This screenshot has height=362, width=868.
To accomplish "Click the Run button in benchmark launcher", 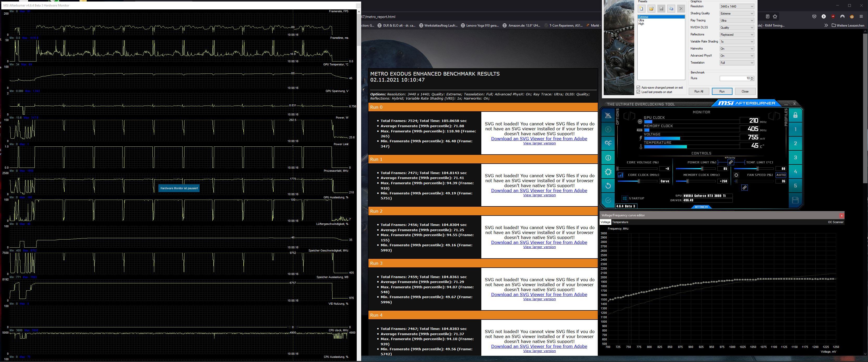I will pyautogui.click(x=722, y=91).
